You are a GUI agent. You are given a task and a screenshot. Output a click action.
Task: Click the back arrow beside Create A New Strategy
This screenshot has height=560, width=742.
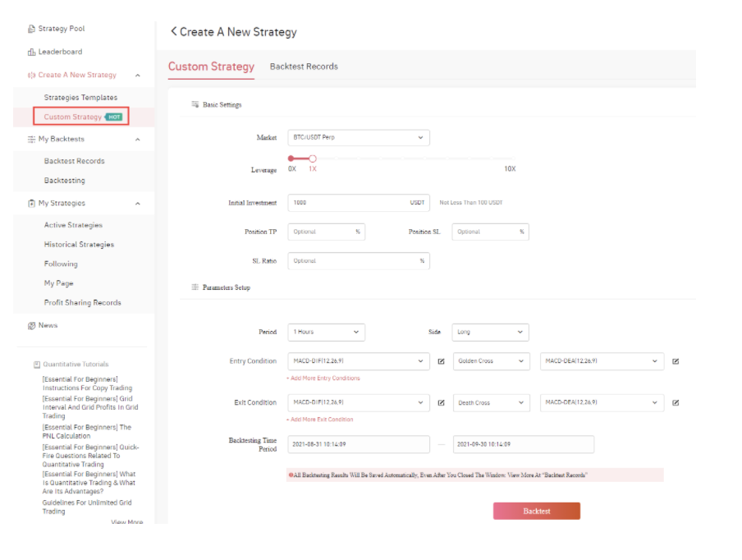[x=173, y=32]
